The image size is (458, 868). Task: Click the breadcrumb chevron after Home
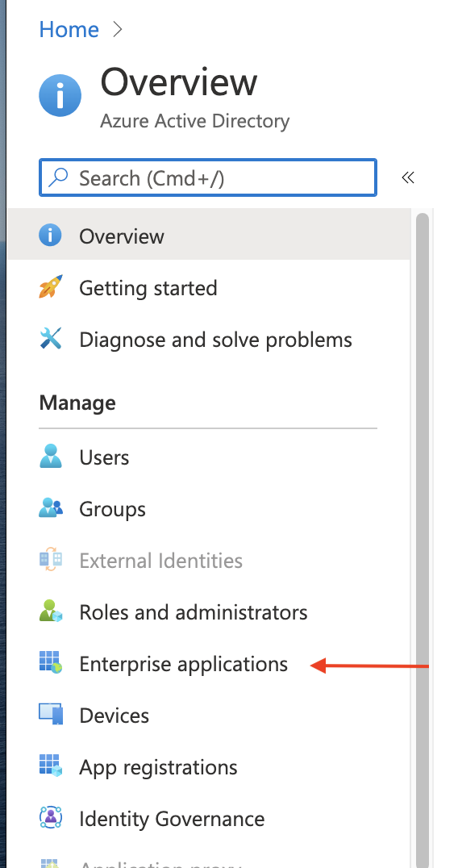[117, 29]
